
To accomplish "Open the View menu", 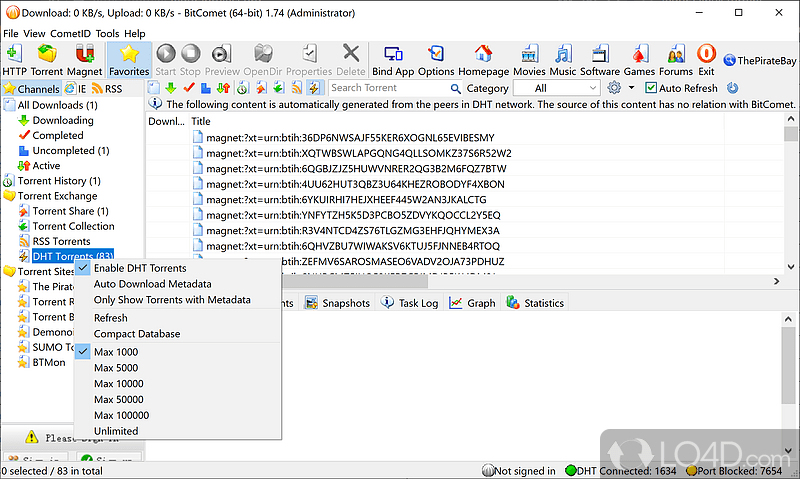I will 34,34.
